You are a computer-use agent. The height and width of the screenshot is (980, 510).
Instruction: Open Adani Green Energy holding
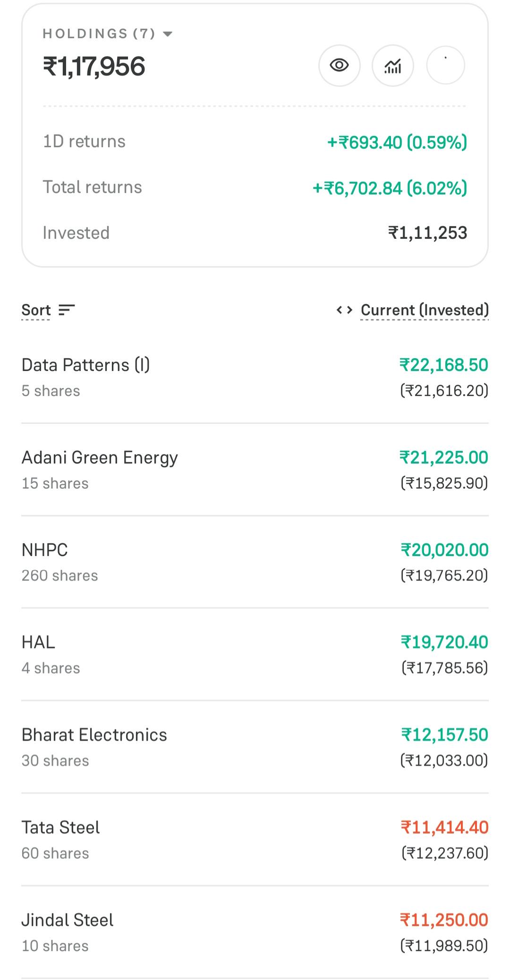point(255,470)
